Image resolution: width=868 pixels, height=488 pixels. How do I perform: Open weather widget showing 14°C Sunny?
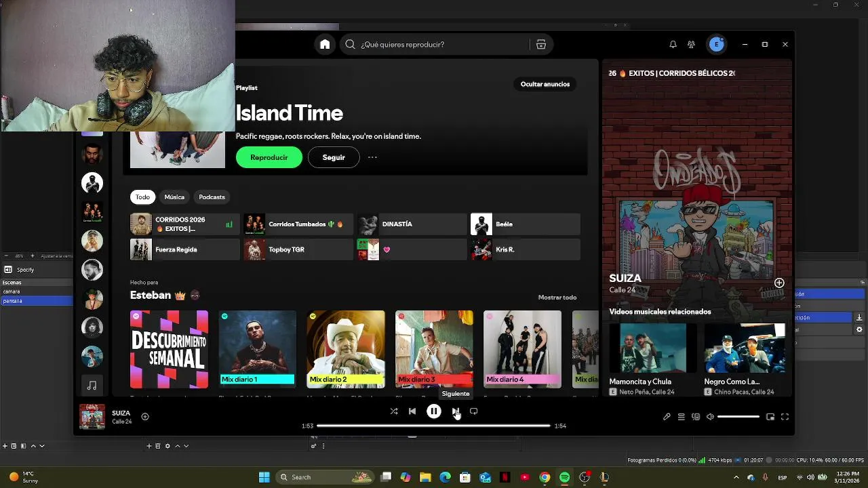pos(23,477)
